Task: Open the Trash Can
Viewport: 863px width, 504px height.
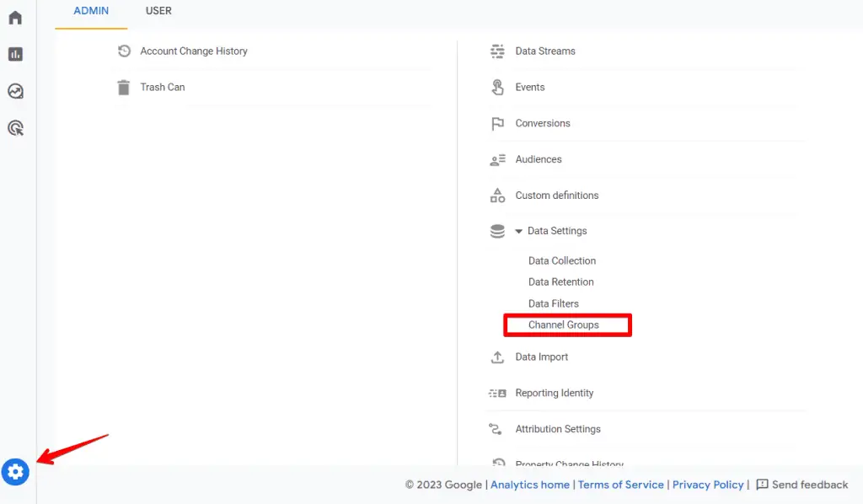Action: coord(163,87)
